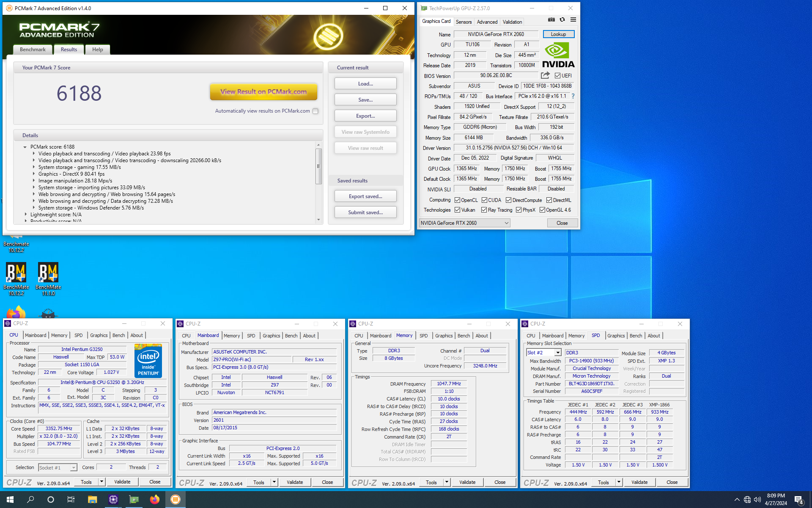The image size is (812, 508).
Task: Toggle the OpenCL checkbox
Action: tap(457, 200)
